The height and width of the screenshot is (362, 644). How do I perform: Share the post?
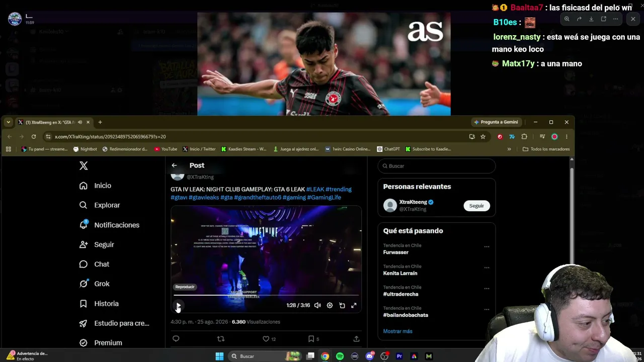(356, 339)
